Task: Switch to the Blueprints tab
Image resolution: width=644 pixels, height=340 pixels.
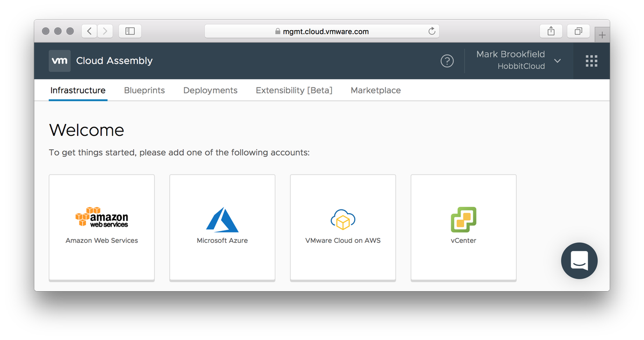Action: pos(144,90)
